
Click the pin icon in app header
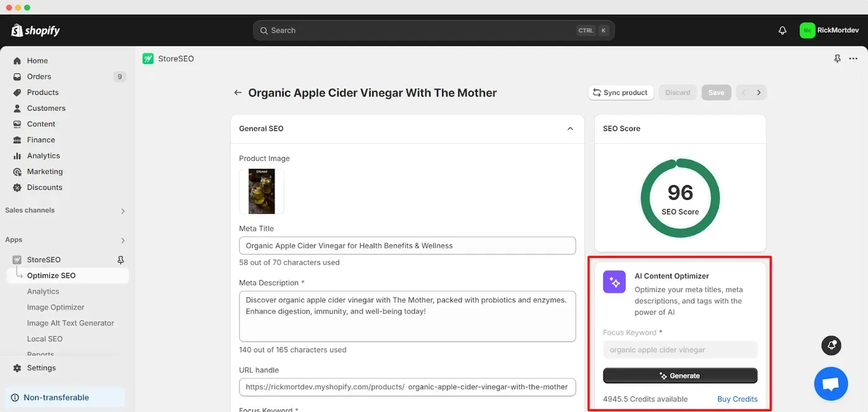(837, 58)
